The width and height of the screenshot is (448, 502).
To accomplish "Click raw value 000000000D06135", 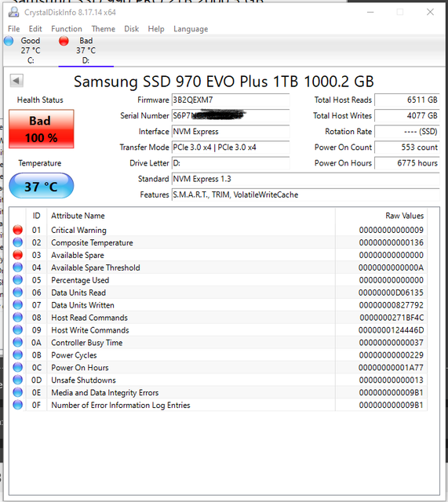I will (391, 293).
